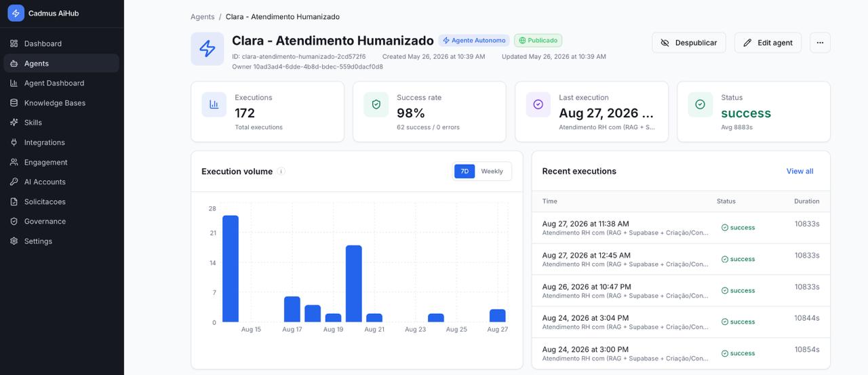This screenshot has height=375, width=868.
Task: Open the Aug 24 3:00 PM execution row
Action: 681,353
